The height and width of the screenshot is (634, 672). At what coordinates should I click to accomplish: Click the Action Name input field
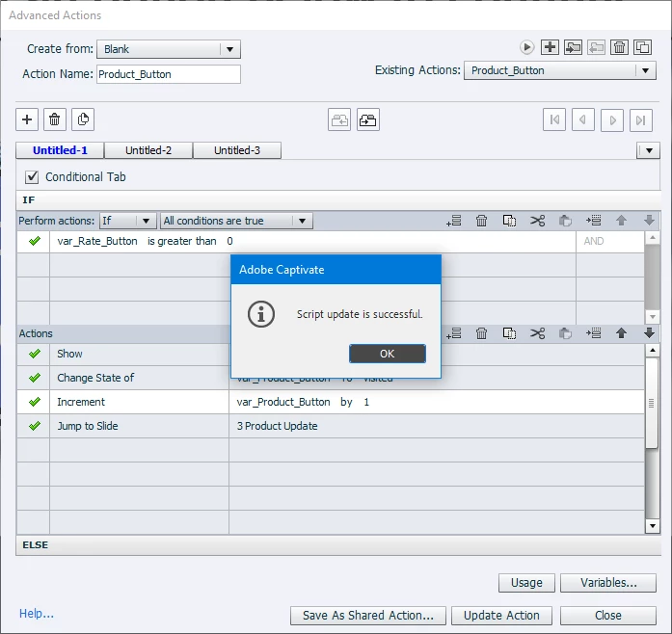[169, 74]
